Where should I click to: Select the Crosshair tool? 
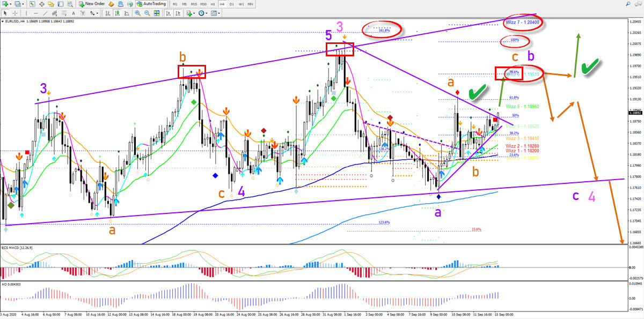15,13
